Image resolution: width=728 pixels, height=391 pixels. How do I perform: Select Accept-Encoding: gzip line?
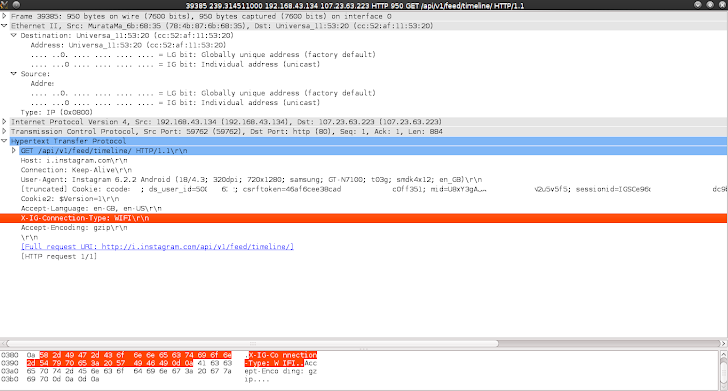point(74,228)
